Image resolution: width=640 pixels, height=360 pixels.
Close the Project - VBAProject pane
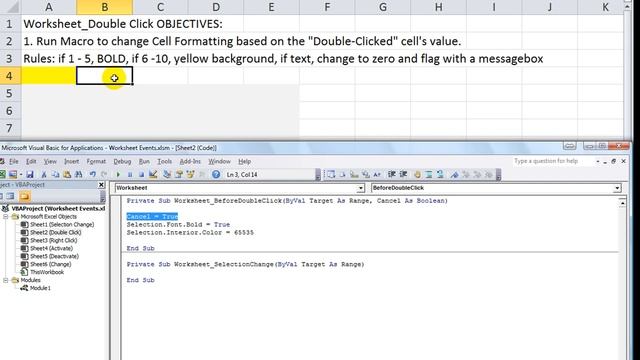101,185
